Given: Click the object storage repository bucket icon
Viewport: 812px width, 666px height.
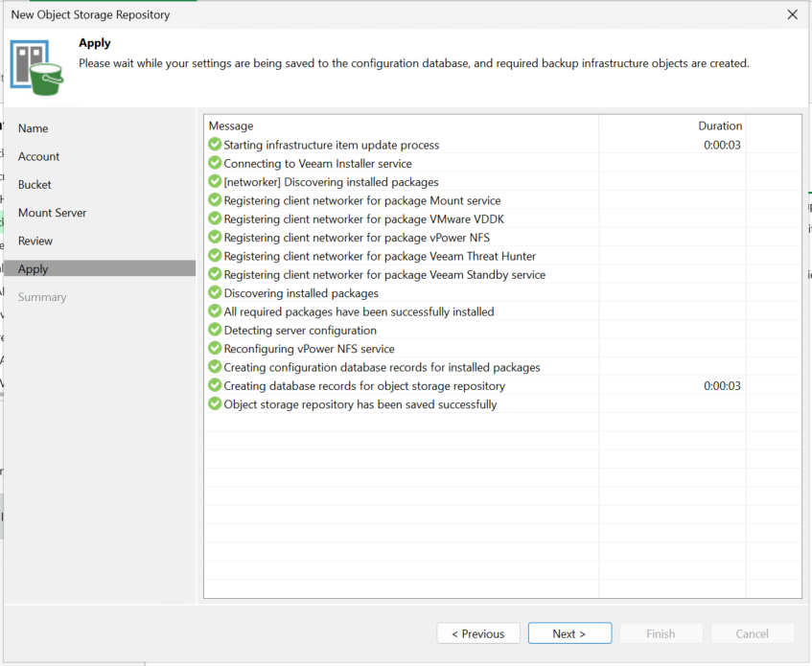Looking at the screenshot, I should click(x=36, y=67).
